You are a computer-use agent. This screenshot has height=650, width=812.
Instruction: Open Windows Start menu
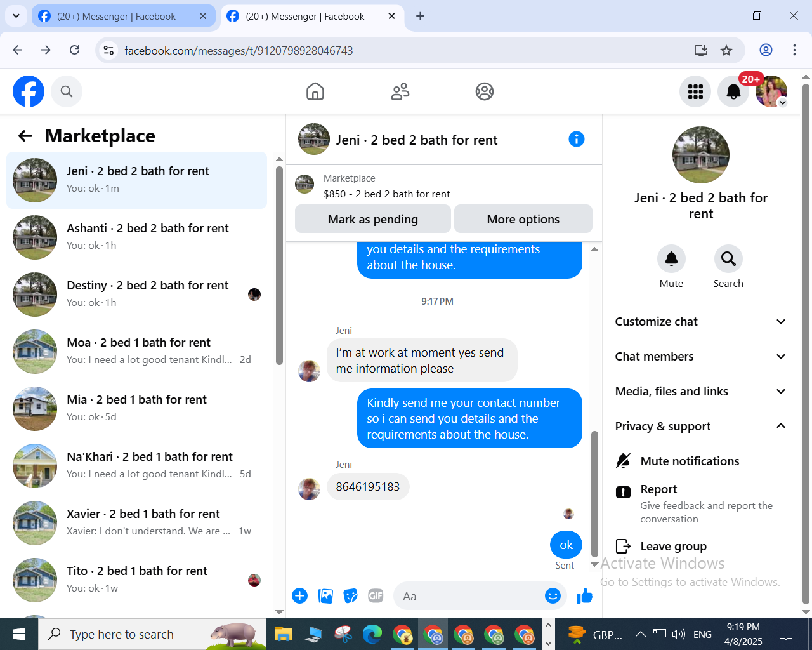click(x=19, y=634)
